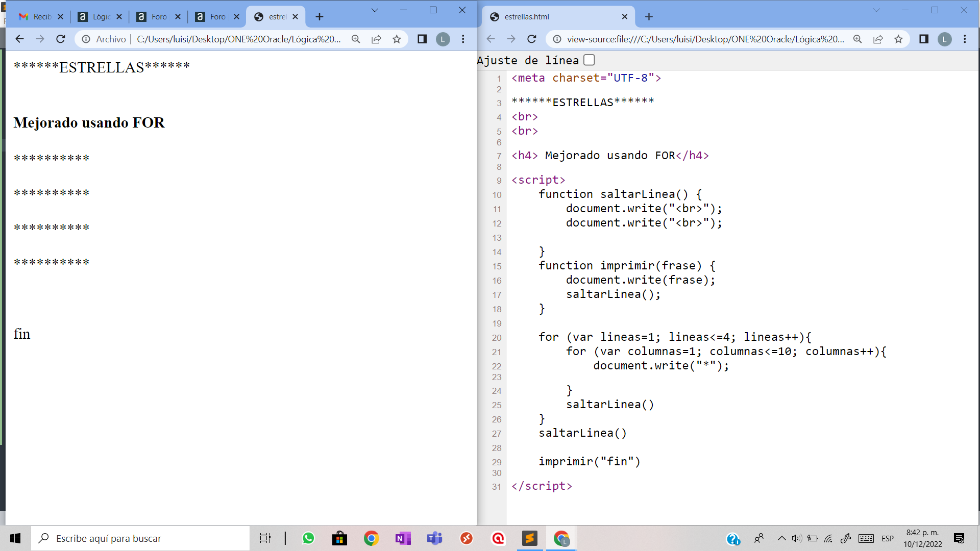The height and width of the screenshot is (551, 980).
Task: Go back in the view-source window
Action: pos(491,39)
